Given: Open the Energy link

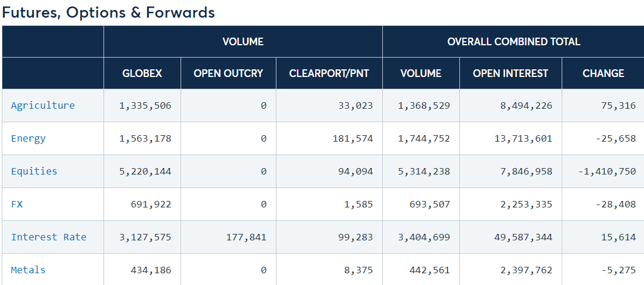Looking at the screenshot, I should 28,139.
